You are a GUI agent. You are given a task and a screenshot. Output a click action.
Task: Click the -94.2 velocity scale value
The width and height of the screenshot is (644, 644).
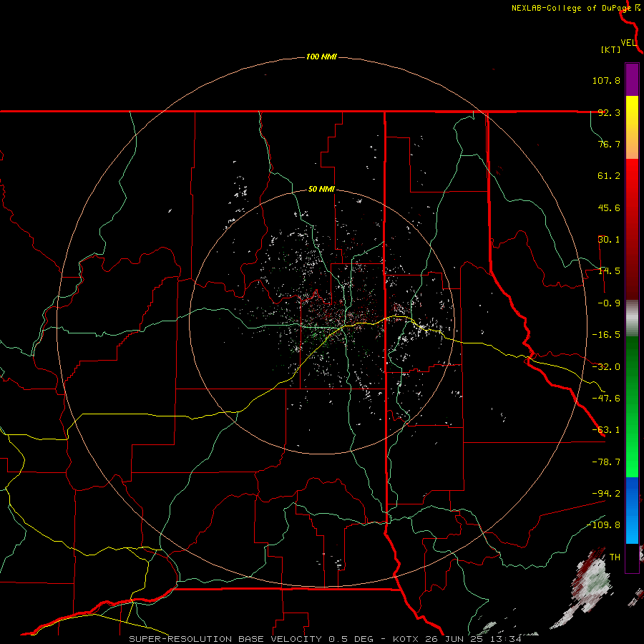606,493
